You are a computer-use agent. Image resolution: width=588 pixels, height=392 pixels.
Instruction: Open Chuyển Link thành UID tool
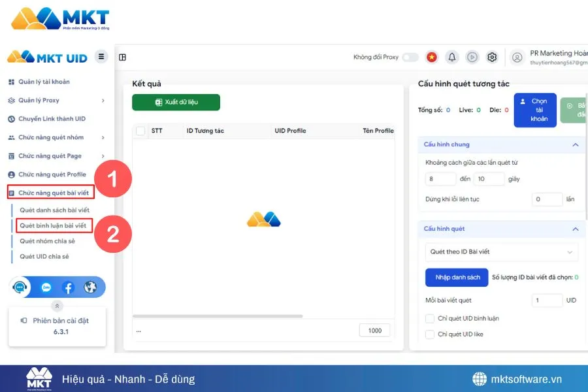[52, 118]
